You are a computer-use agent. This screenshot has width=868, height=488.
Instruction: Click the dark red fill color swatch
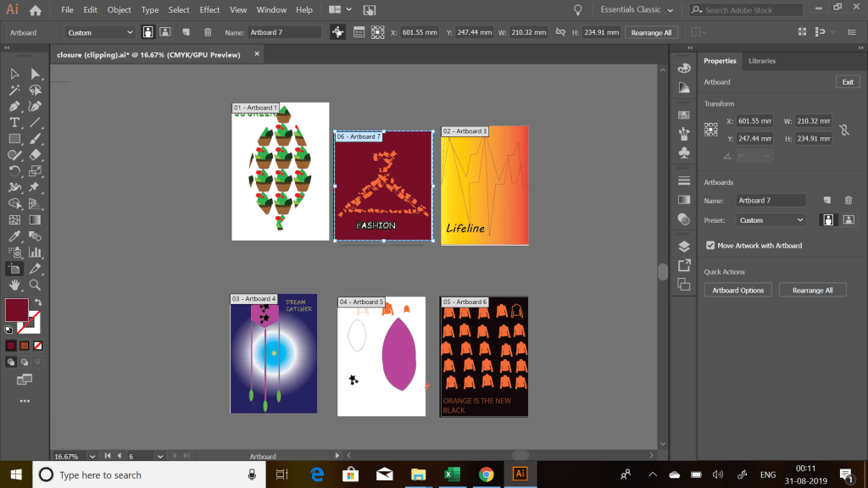[17, 309]
